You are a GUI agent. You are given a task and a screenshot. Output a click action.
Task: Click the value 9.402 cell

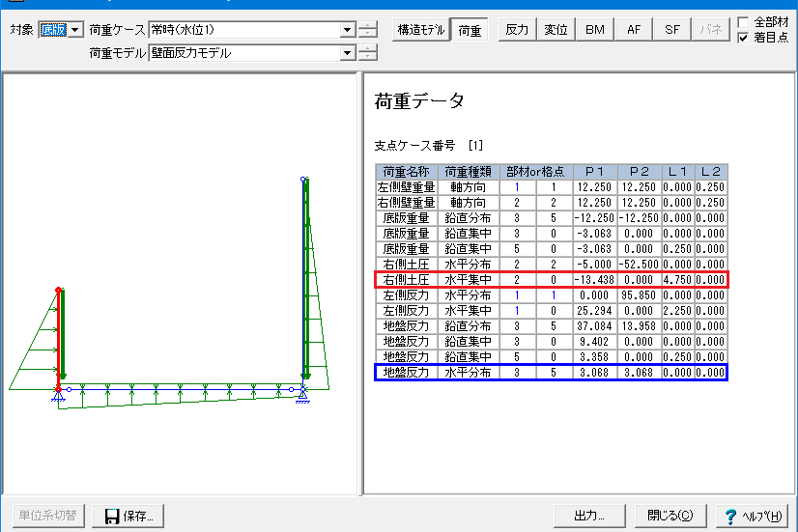(594, 342)
